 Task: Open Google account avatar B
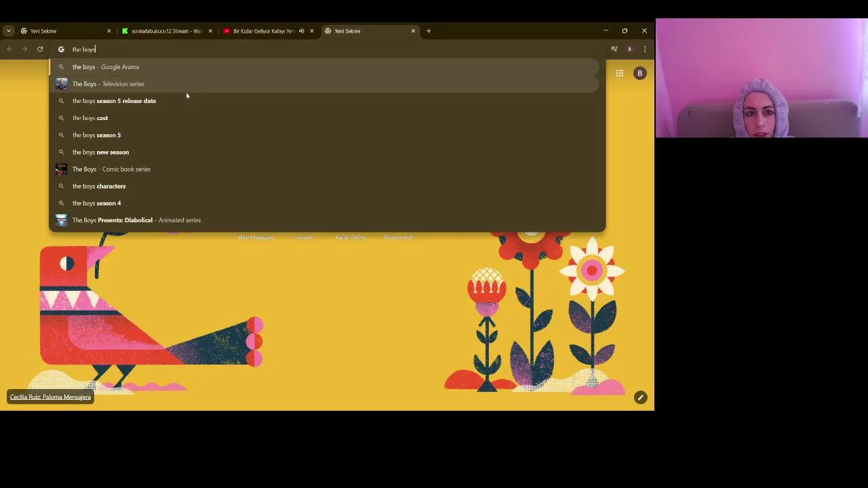639,73
